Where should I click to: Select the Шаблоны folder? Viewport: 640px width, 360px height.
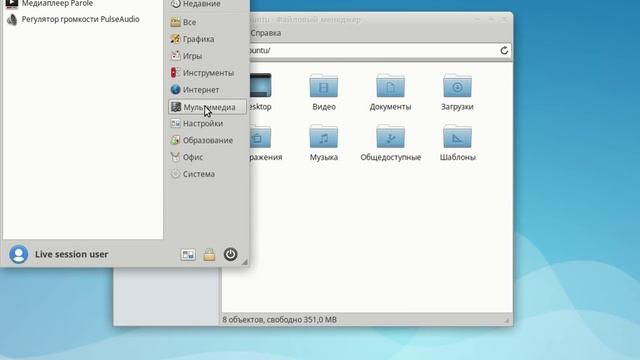457,143
